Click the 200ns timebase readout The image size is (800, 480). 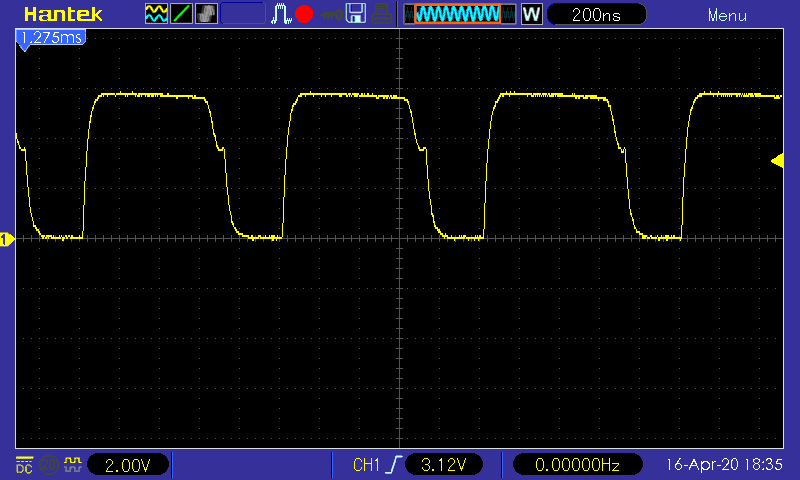point(596,14)
